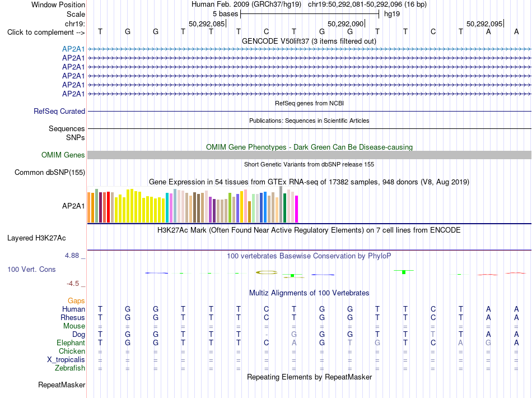Click the Layered H3K27Ac track label

point(36,238)
